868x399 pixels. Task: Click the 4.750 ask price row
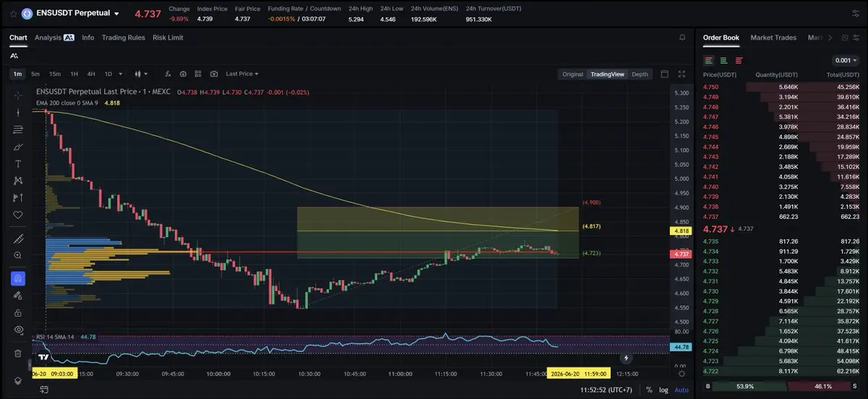[781, 87]
